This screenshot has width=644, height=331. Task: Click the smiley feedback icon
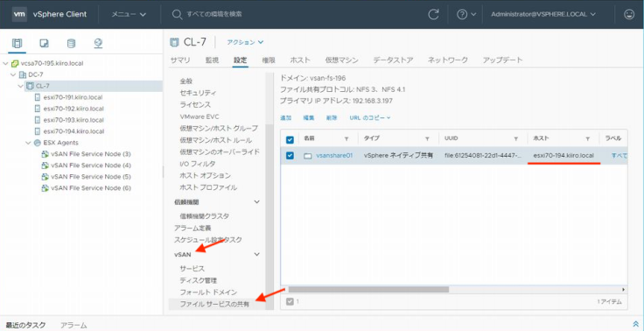coord(629,14)
